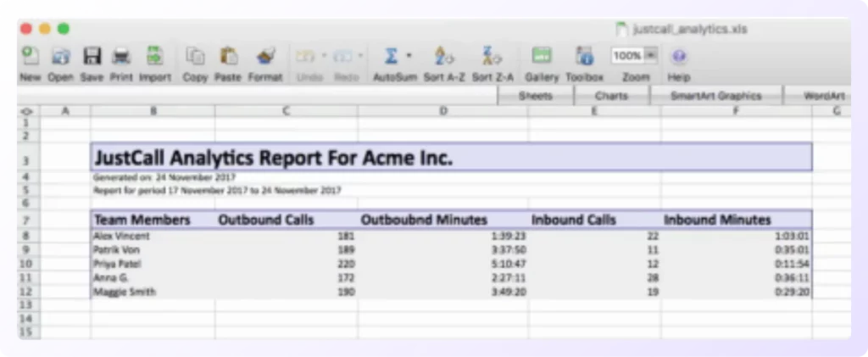The image size is (868, 357).
Task: Select row 3 header
Action: pos(29,158)
